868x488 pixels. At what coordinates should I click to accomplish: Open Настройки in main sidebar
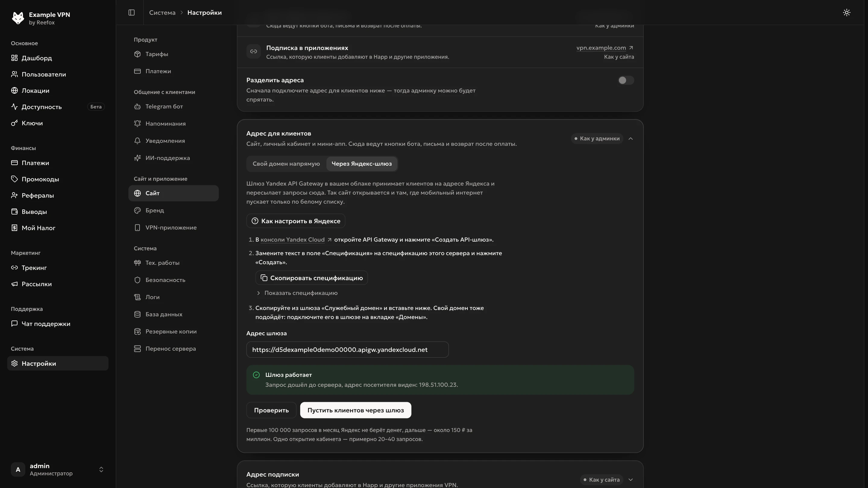58,363
